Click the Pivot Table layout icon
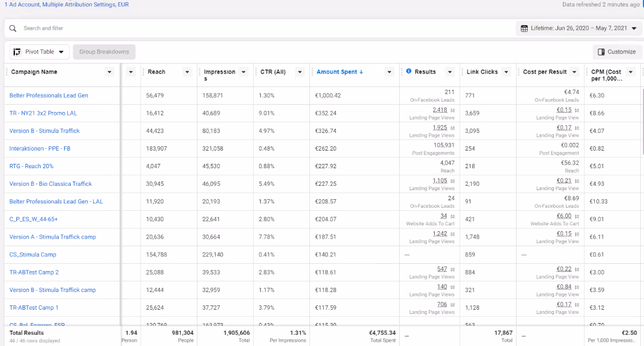Viewport: 644px width, 346px height. (x=17, y=52)
